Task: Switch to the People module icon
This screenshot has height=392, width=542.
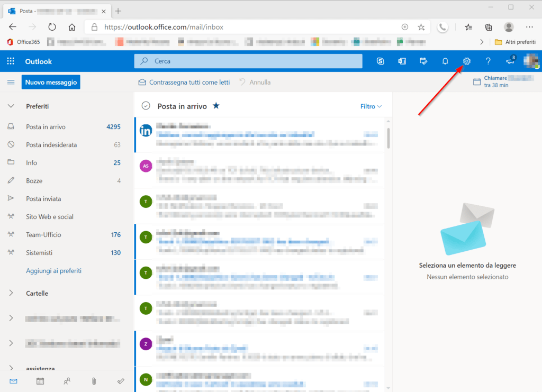Action: (67, 381)
